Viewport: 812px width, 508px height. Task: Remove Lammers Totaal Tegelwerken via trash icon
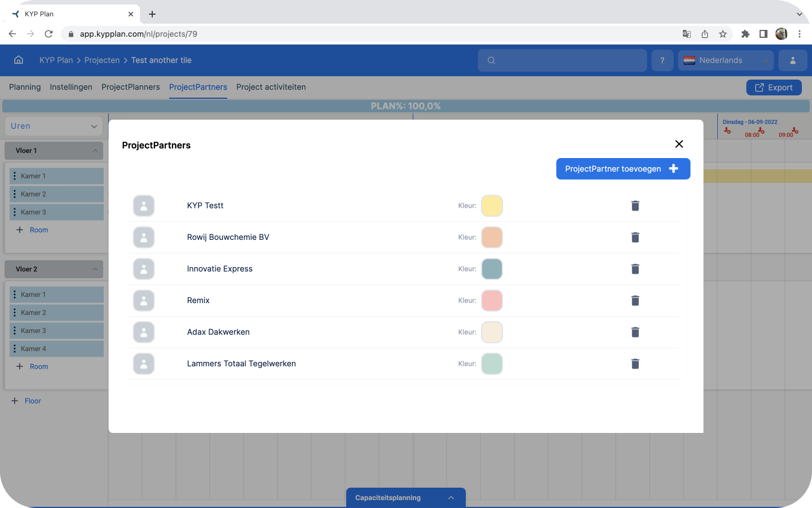[635, 364]
